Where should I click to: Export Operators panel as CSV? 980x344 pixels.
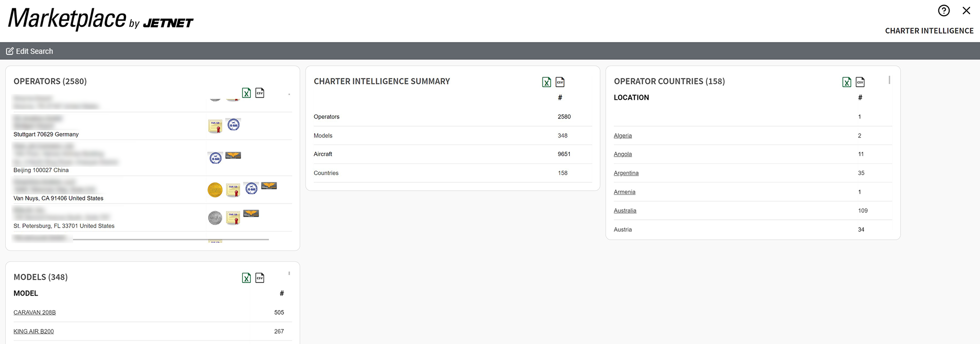tap(260, 93)
